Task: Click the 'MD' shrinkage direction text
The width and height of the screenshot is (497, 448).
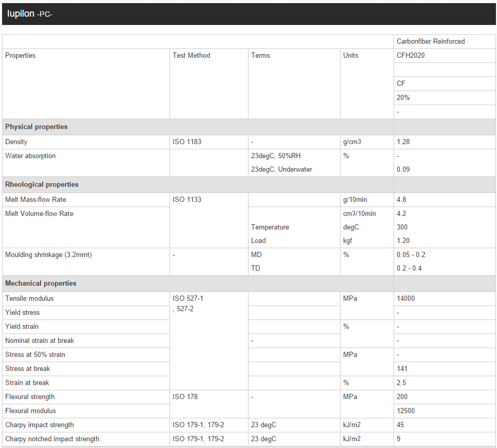Action: [256, 255]
